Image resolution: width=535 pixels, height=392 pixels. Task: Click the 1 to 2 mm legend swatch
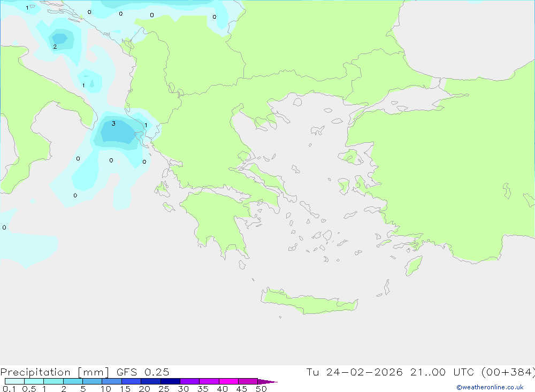tap(53, 381)
